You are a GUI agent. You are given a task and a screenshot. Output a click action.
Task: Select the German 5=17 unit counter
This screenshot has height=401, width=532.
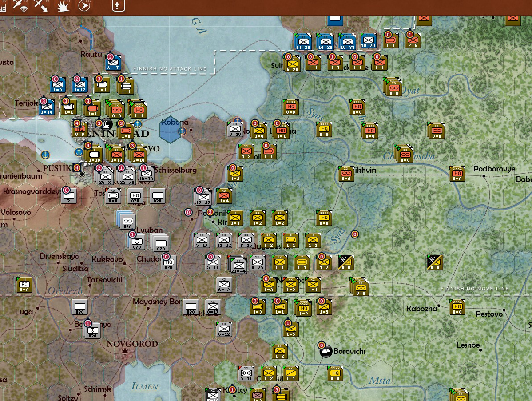click(202, 240)
